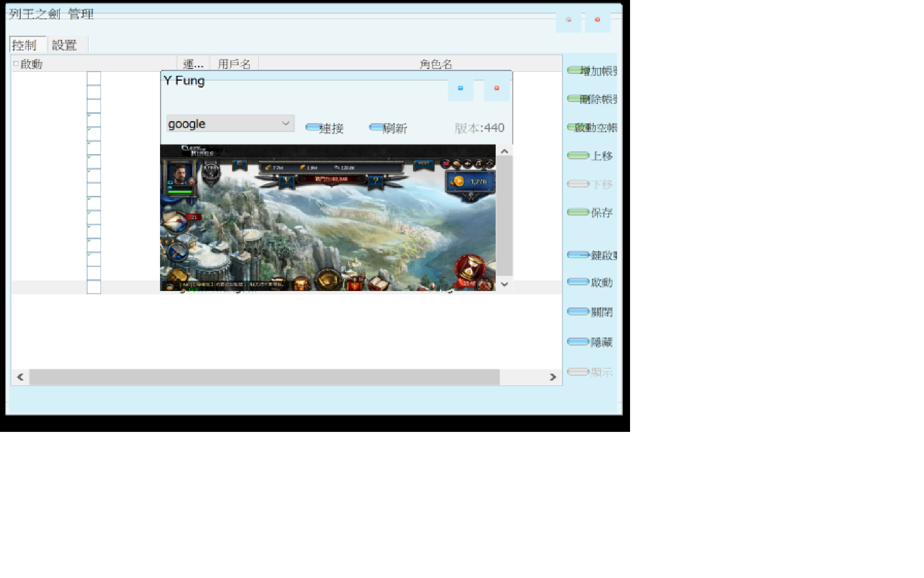This screenshot has width=924, height=578.
Task: Open the mail scroll with 21 badge
Action: pos(176,222)
